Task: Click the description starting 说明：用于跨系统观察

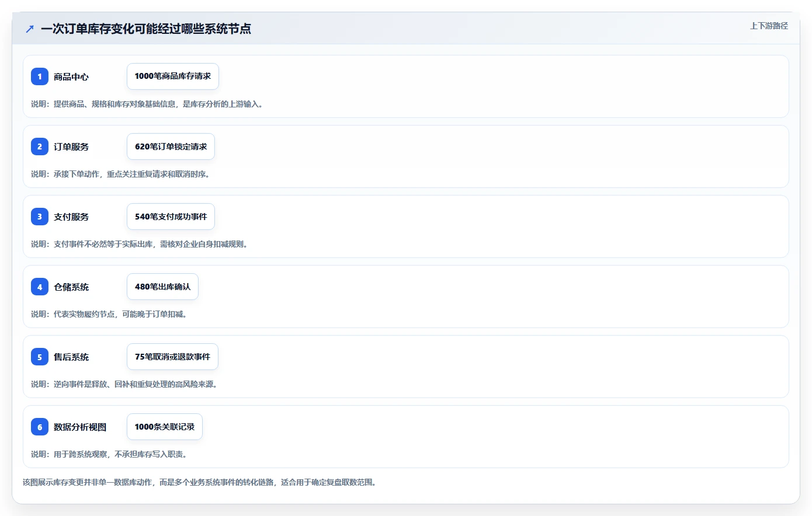Action: pos(109,454)
